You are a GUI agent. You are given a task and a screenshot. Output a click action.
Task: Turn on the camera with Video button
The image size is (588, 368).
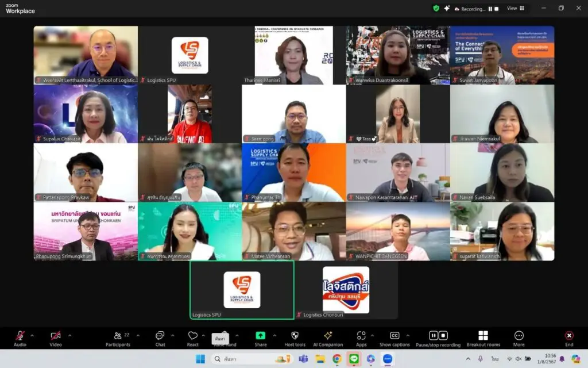coord(56,338)
